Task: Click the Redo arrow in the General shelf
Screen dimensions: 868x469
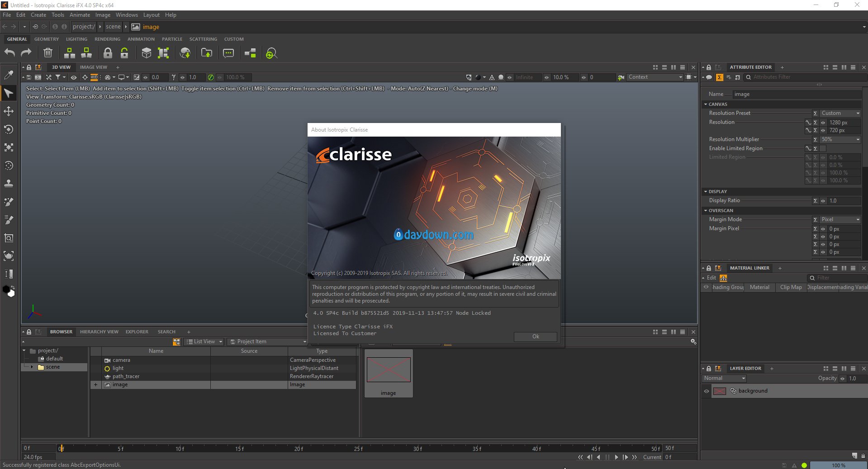Action: [x=26, y=53]
